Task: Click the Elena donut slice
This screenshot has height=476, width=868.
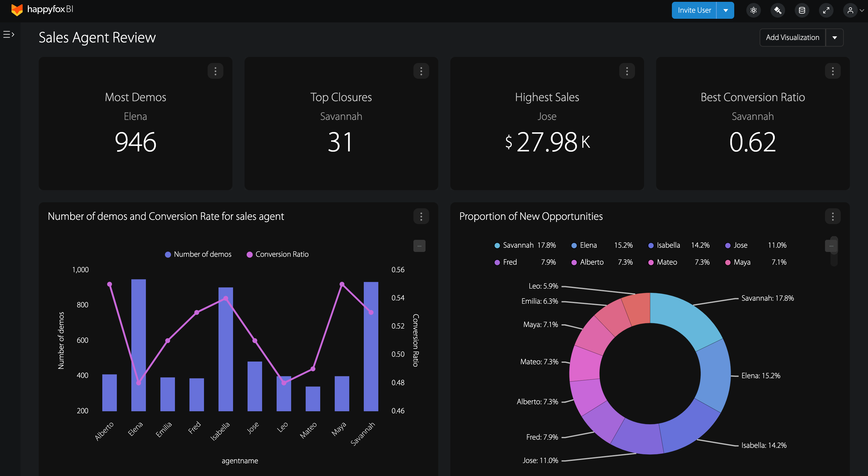Action: coord(715,375)
